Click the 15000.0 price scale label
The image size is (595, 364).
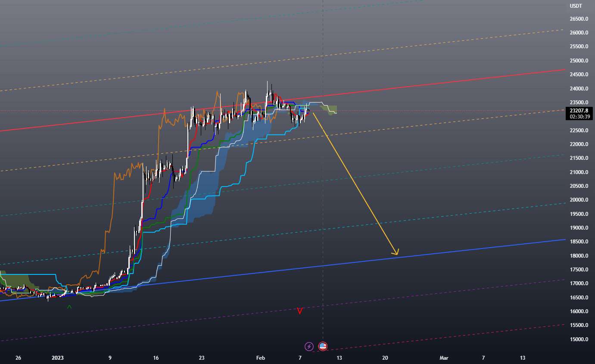coord(579,339)
